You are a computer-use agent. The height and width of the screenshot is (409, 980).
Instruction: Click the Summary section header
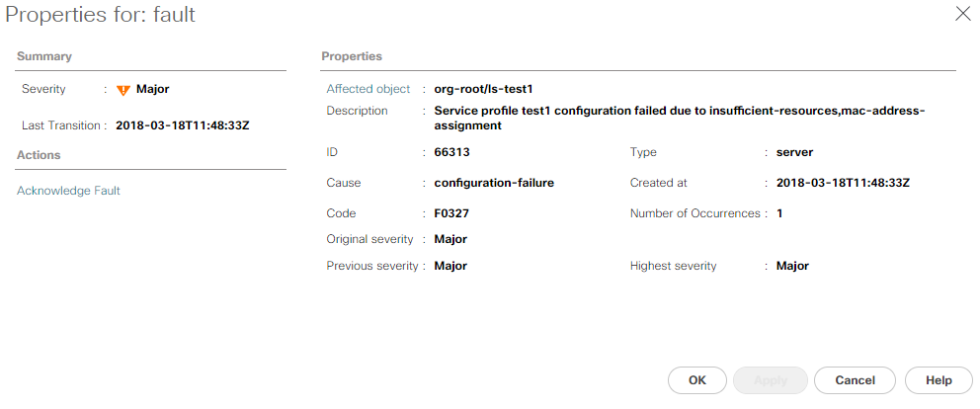click(x=44, y=56)
